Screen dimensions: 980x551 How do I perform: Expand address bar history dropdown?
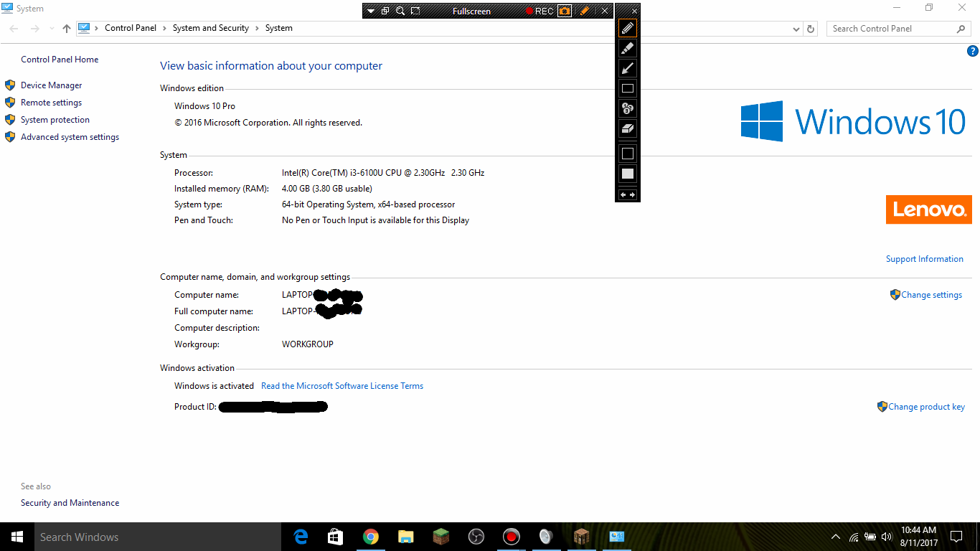pos(796,29)
